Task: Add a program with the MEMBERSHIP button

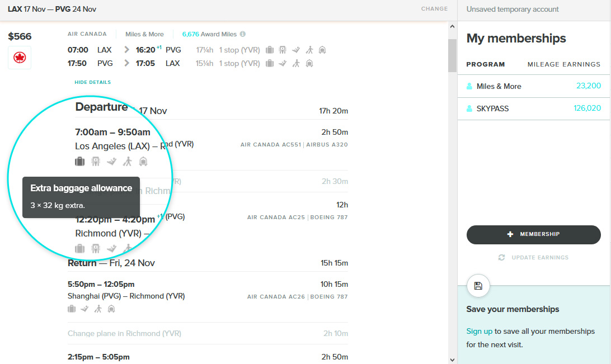Action: (x=533, y=235)
